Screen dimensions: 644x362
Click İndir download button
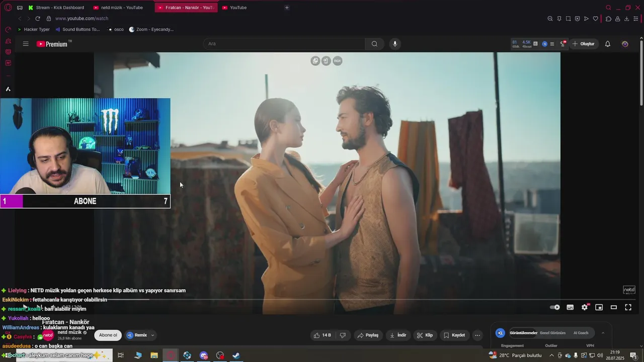coord(398,335)
